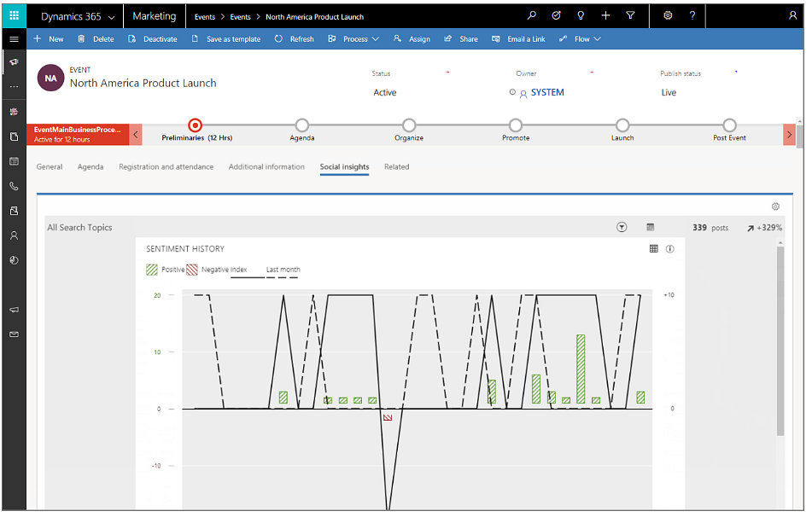This screenshot has width=812, height=517.
Task: Click the Delete button
Action: point(96,38)
